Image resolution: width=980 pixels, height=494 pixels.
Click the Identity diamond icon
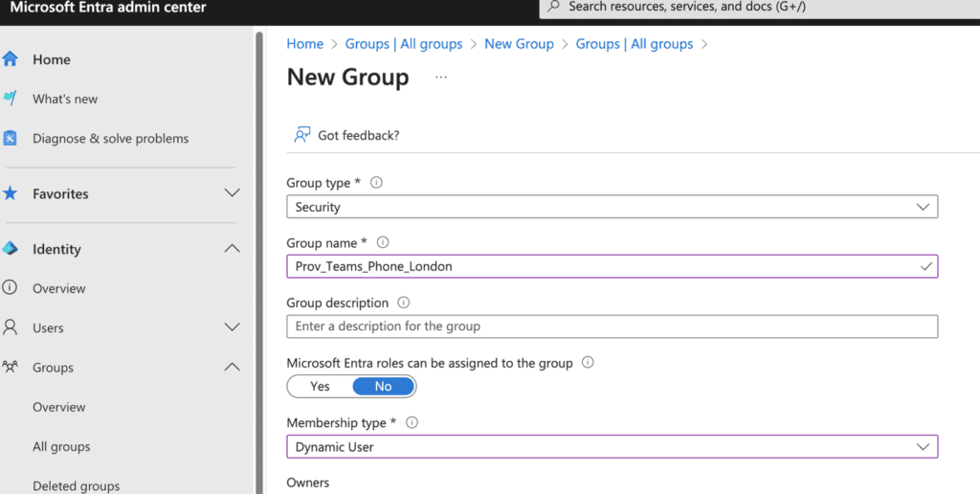tap(10, 249)
